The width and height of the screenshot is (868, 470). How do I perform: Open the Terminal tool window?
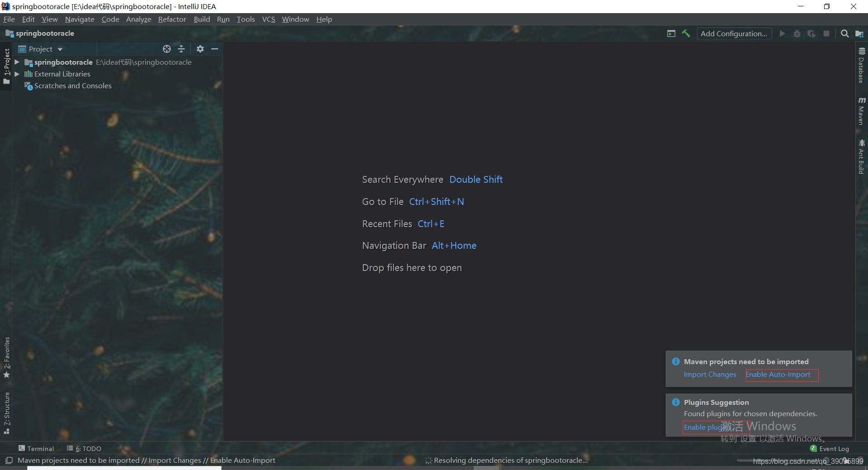point(36,448)
